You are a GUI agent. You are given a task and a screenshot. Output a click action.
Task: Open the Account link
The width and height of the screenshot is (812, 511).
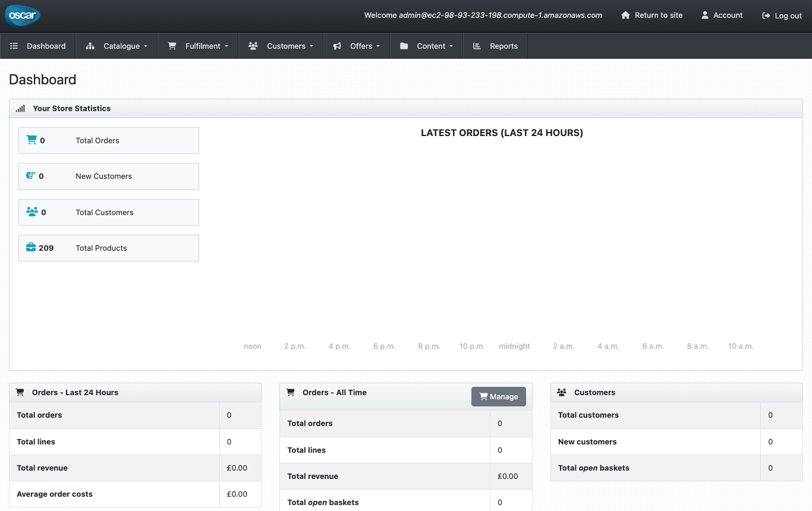[722, 15]
